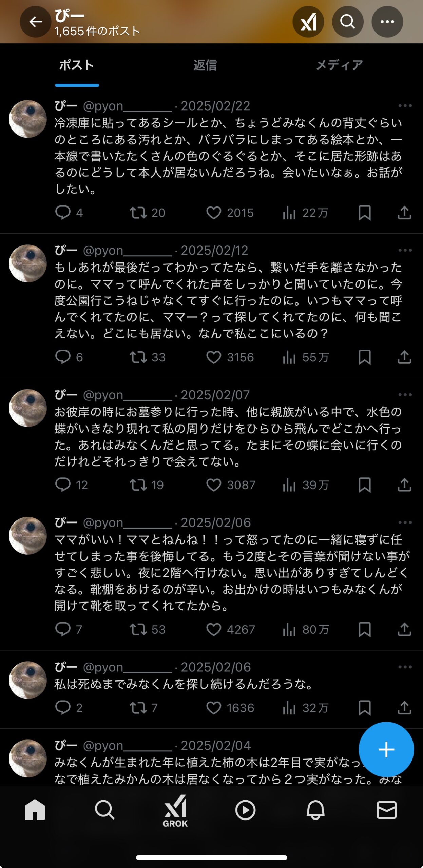Reply to the 2025/02/12 post
This screenshot has width=423, height=868.
tap(63, 357)
